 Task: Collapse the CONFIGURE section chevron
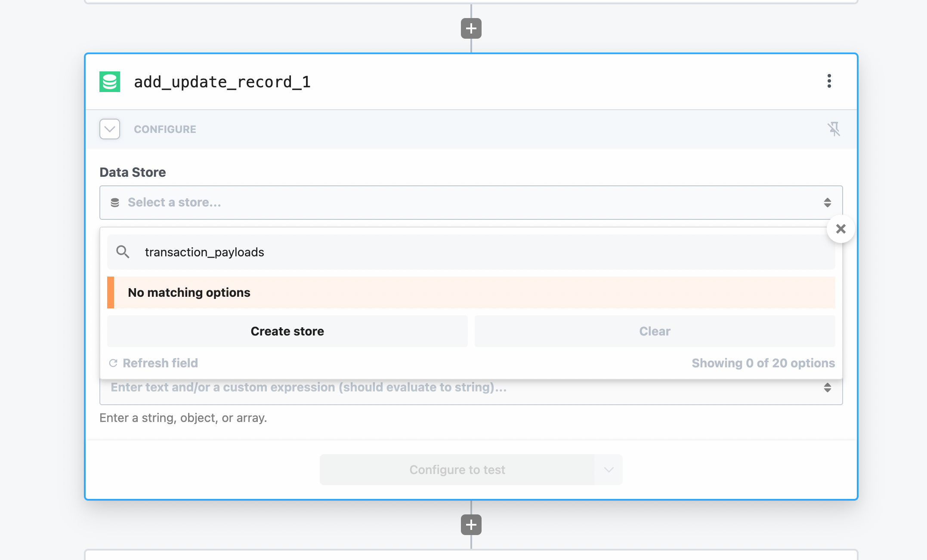tap(109, 129)
